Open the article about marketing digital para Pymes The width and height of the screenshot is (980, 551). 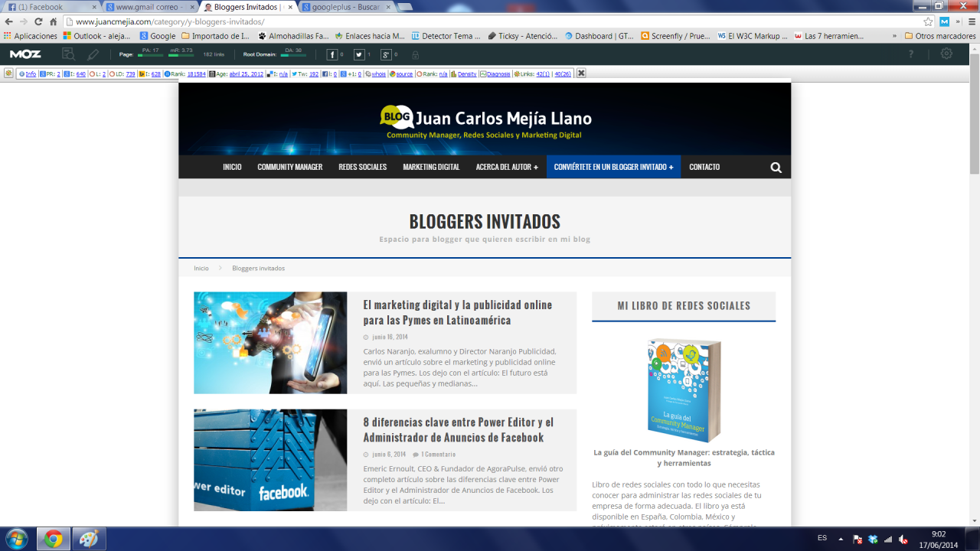pos(457,312)
